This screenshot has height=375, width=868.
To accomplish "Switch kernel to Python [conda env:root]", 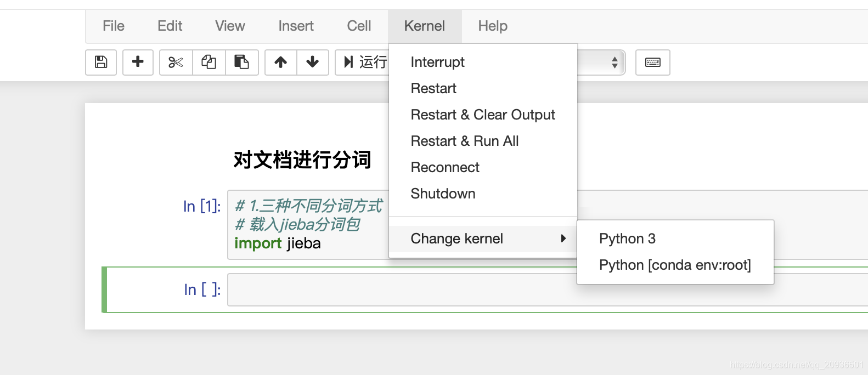I will pos(675,265).
